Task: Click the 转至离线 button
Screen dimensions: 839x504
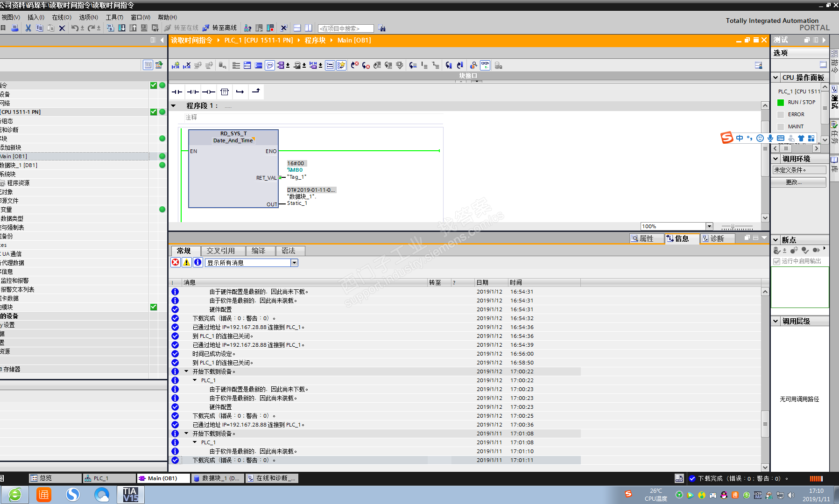Action: point(219,28)
